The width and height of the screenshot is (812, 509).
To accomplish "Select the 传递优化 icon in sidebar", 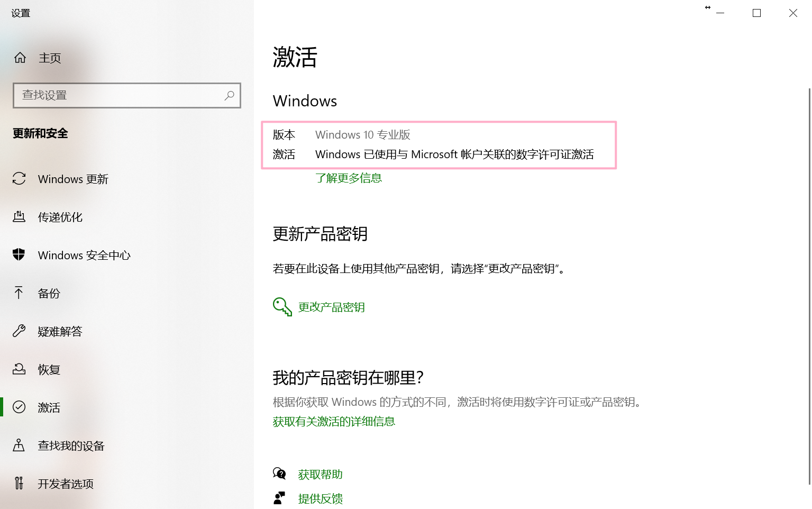I will click(19, 217).
